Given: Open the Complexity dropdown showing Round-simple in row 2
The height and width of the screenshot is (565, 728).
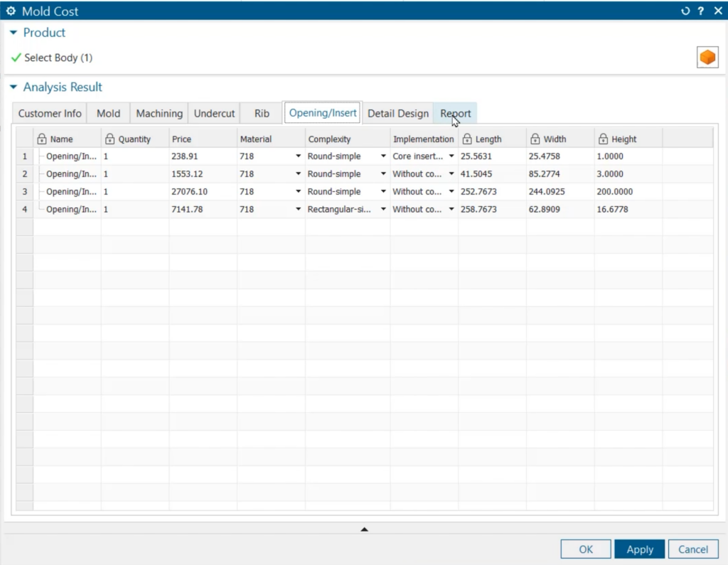Looking at the screenshot, I should coord(382,173).
